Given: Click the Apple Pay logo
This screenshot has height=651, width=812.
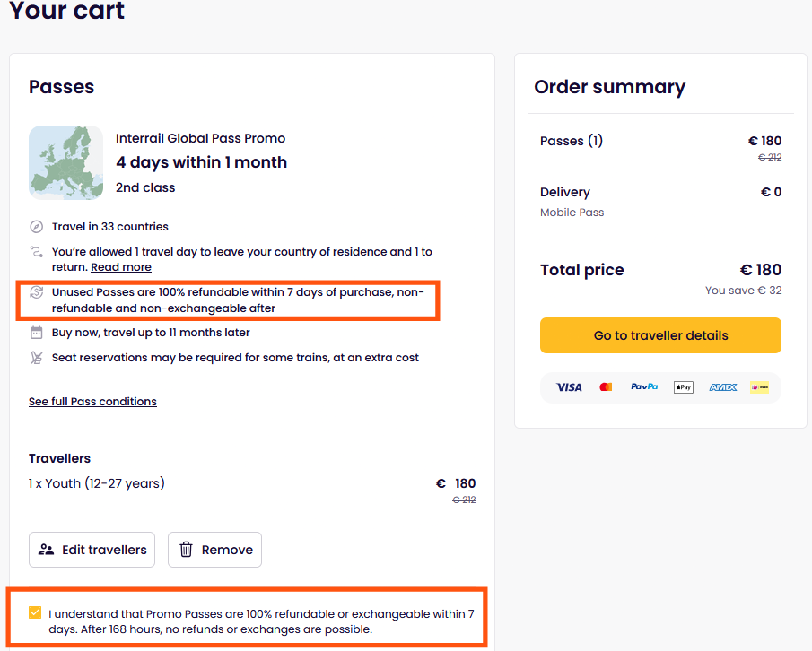Looking at the screenshot, I should tap(684, 387).
